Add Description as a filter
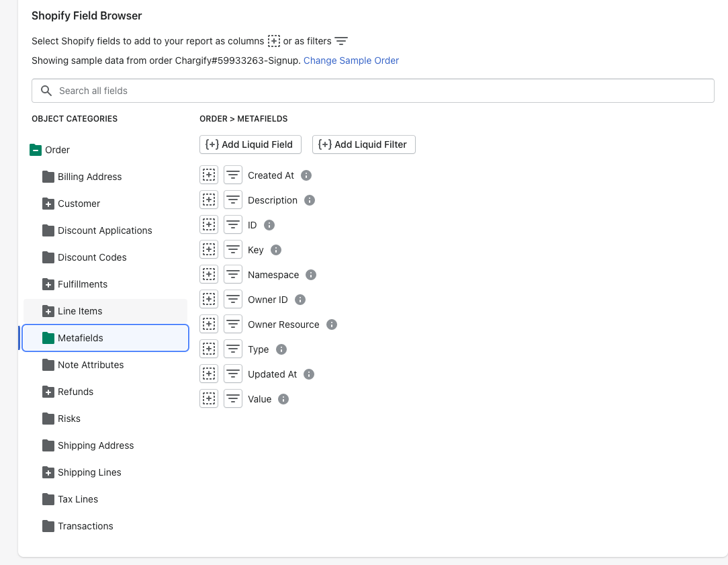 [233, 200]
